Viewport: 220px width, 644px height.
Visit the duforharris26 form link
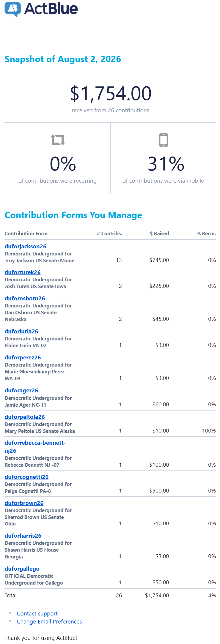point(23,536)
